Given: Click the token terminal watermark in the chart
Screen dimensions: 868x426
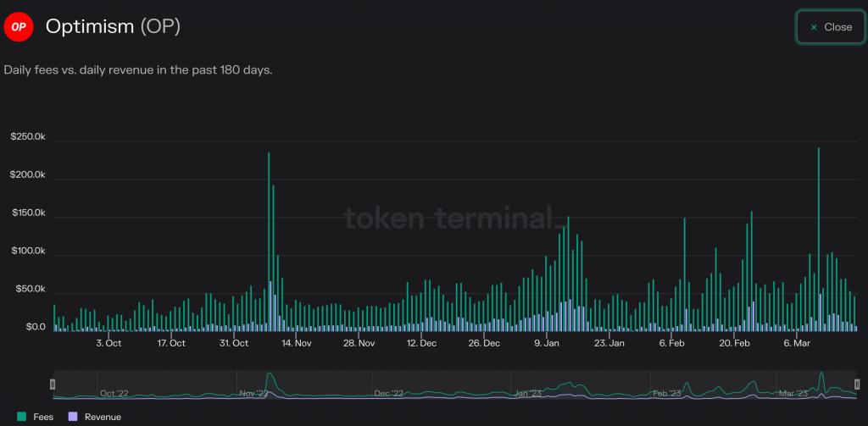Looking at the screenshot, I should point(453,219).
